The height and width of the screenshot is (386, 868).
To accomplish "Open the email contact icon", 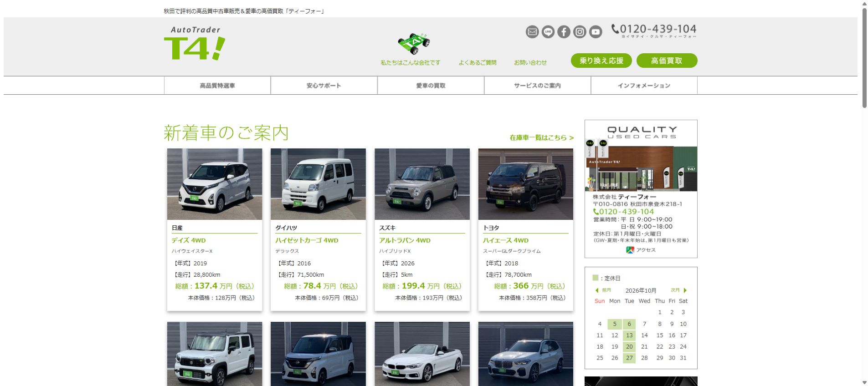I will coord(532,31).
